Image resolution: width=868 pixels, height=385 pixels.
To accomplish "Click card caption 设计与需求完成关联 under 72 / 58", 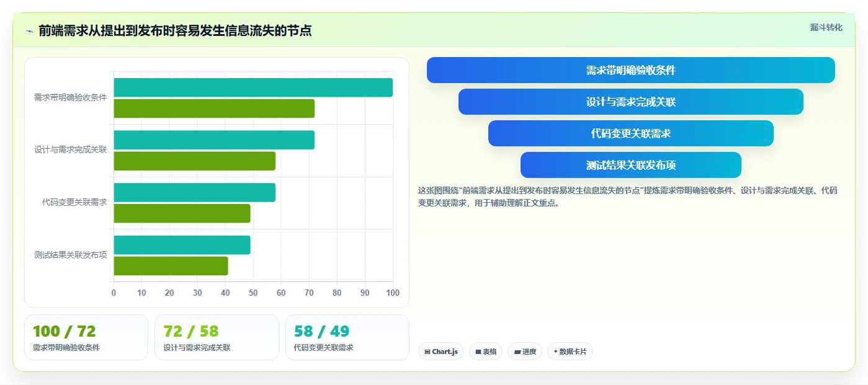I will coord(197,348).
